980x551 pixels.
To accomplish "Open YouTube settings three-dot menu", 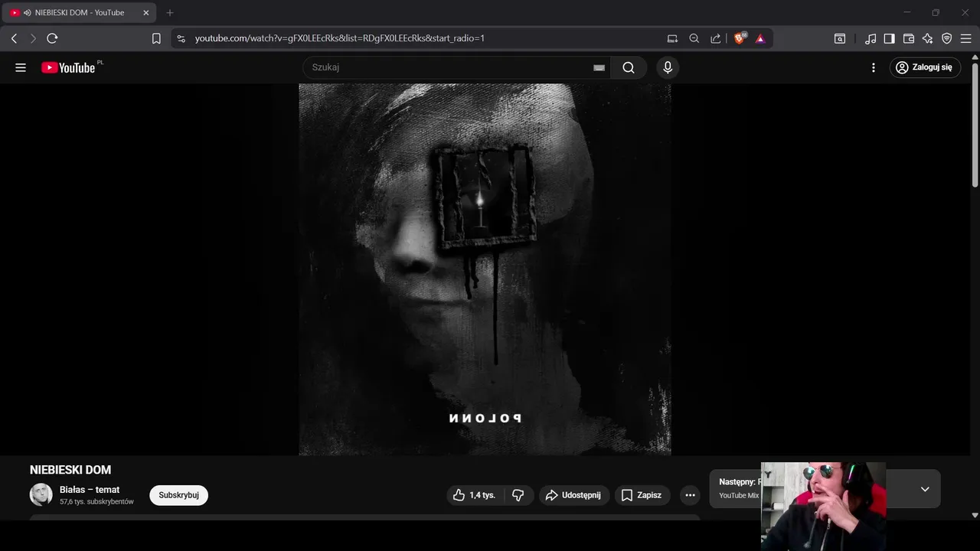I will 873,67.
